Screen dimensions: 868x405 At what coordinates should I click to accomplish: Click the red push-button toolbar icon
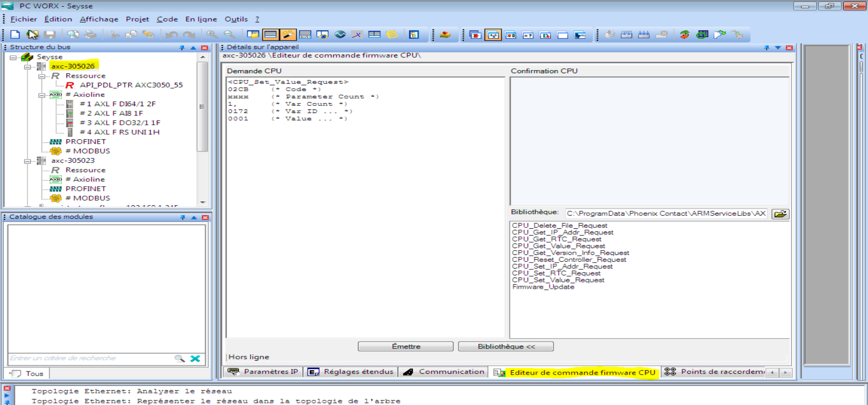[445, 35]
